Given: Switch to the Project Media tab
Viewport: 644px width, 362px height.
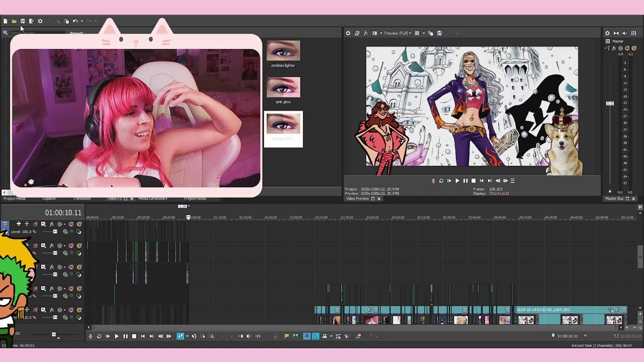Looking at the screenshot, I should (15, 199).
